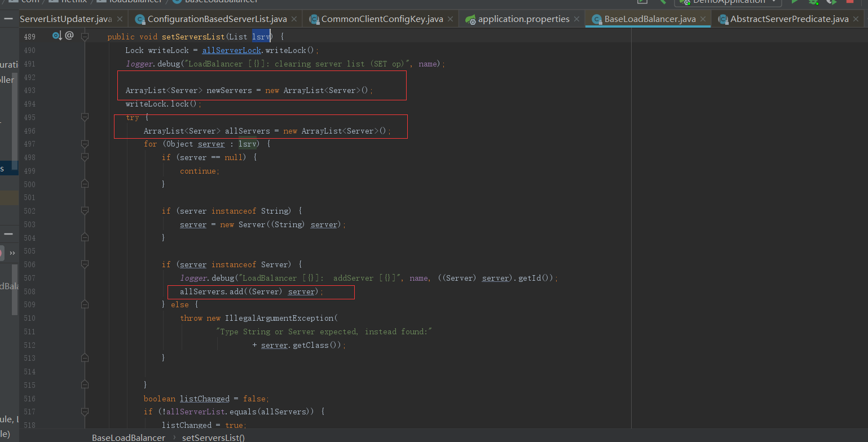Collapse the null-check if fold at line 498
The width and height of the screenshot is (868, 442).
tap(85, 157)
